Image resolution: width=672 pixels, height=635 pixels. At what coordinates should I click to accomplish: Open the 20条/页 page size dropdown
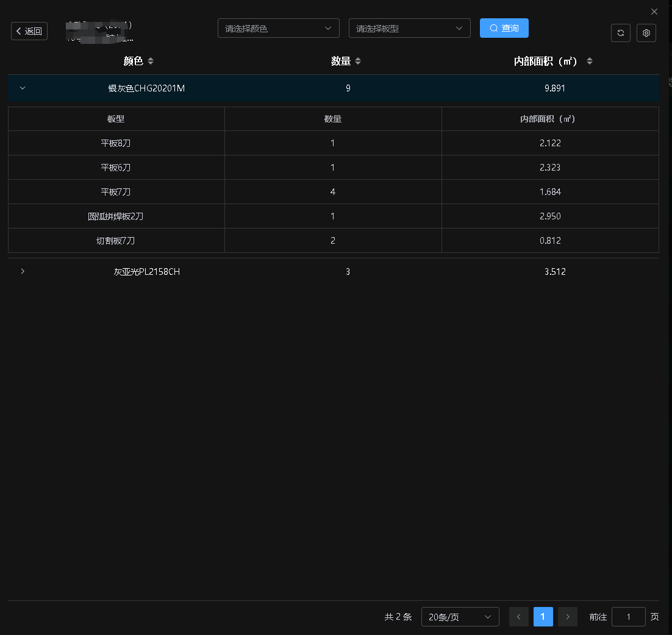coord(460,617)
